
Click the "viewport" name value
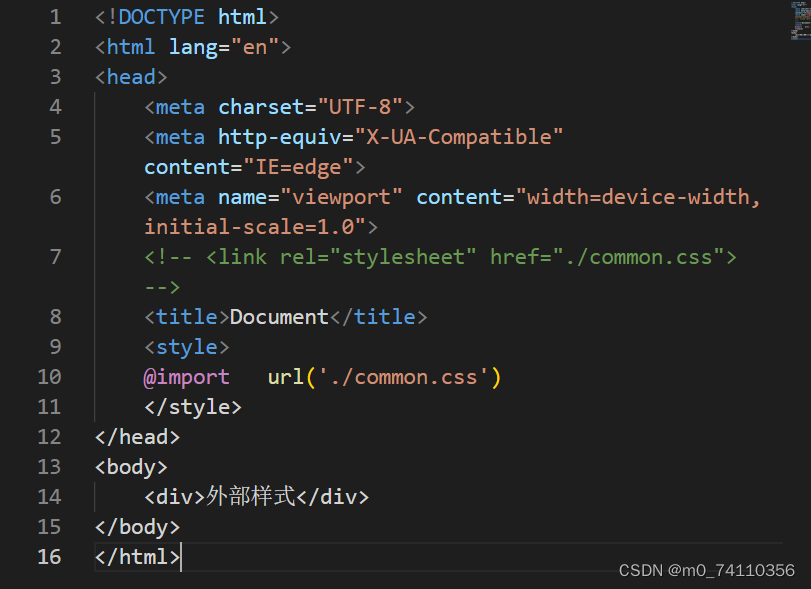click(341, 198)
